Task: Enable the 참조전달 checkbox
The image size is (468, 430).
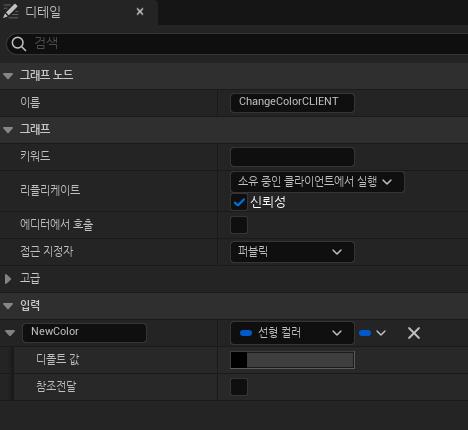Action: click(239, 387)
